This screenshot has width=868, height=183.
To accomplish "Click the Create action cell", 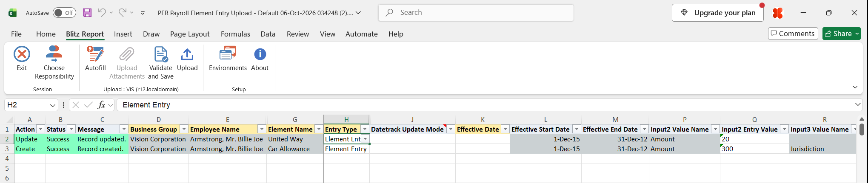I will [x=30, y=149].
